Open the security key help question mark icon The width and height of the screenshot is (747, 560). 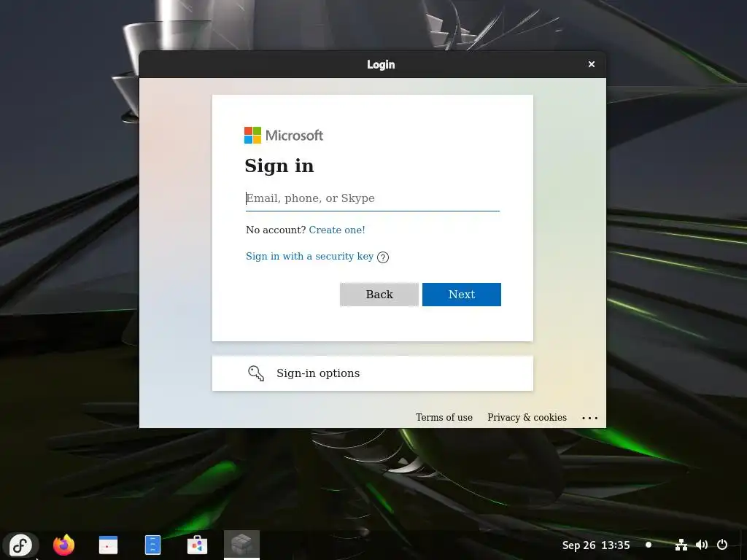point(383,257)
